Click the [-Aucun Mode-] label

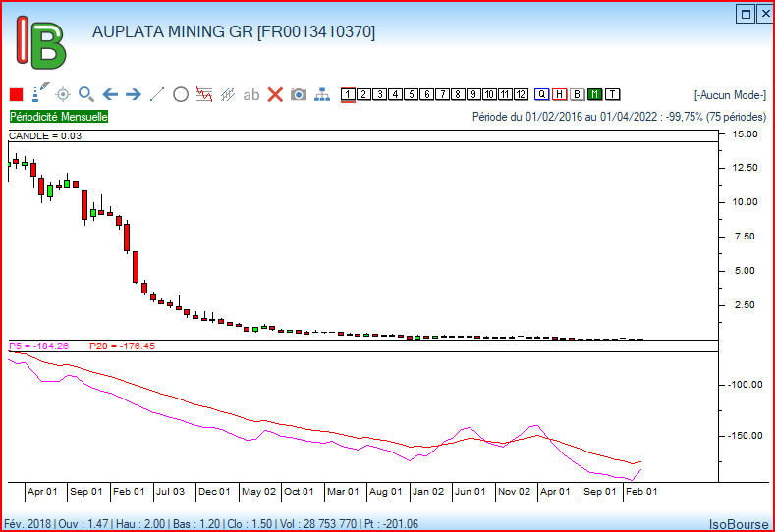730,95
